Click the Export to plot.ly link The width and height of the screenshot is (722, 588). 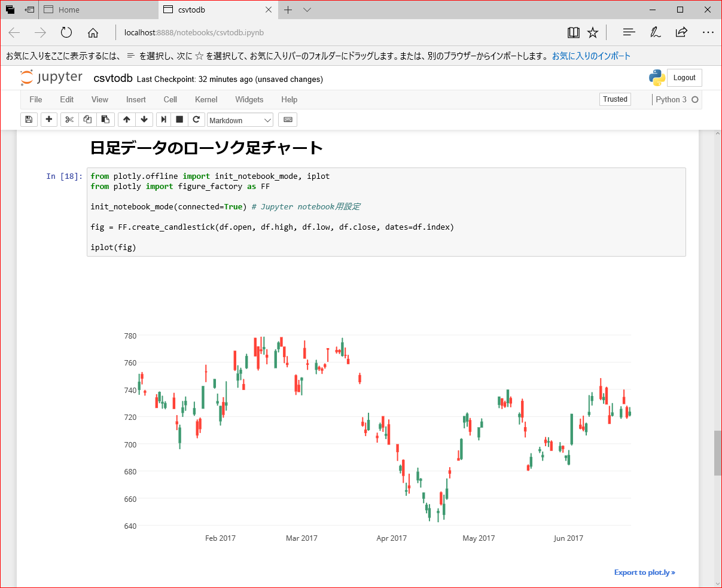point(645,572)
